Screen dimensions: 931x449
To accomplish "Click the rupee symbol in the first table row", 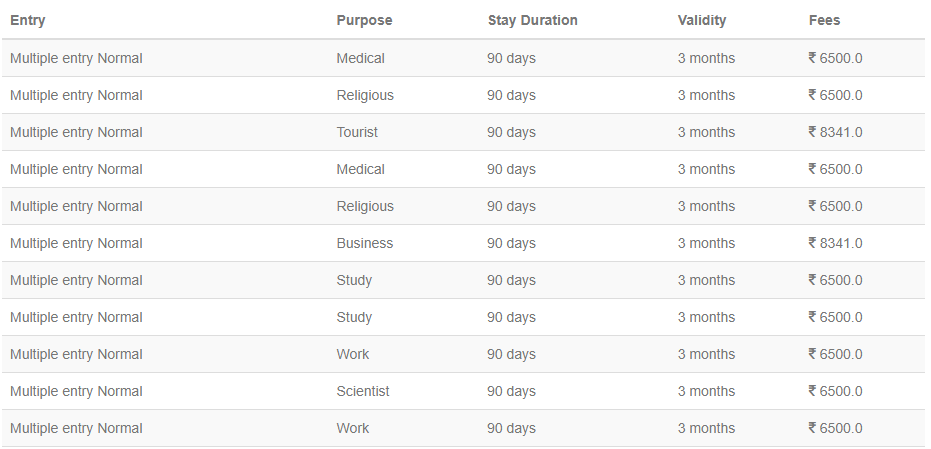I will pos(813,58).
